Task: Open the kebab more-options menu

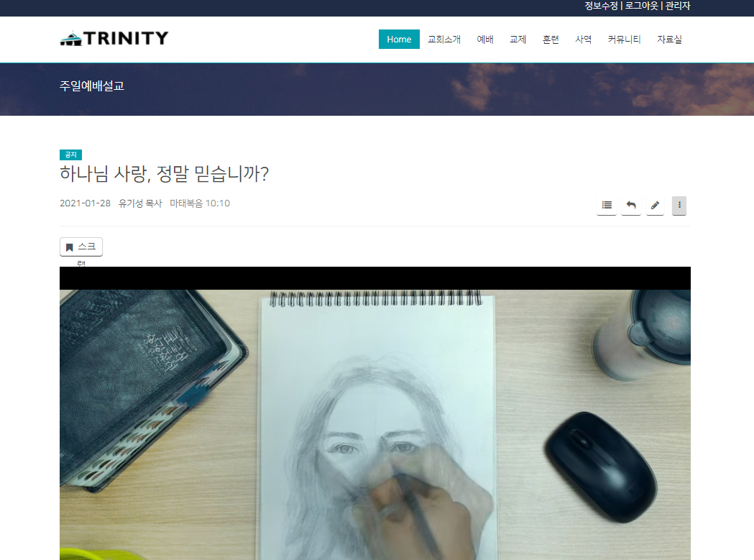Action: pyautogui.click(x=679, y=205)
